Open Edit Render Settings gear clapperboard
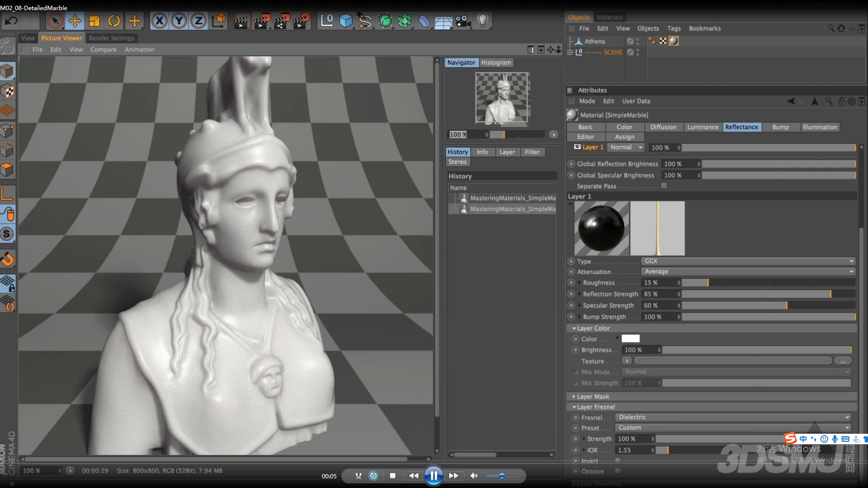This screenshot has height=488, width=868. tap(301, 21)
